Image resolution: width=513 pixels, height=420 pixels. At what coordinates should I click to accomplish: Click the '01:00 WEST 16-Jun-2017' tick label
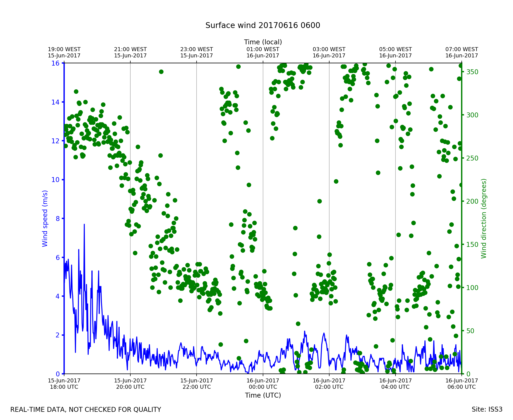point(263,52)
